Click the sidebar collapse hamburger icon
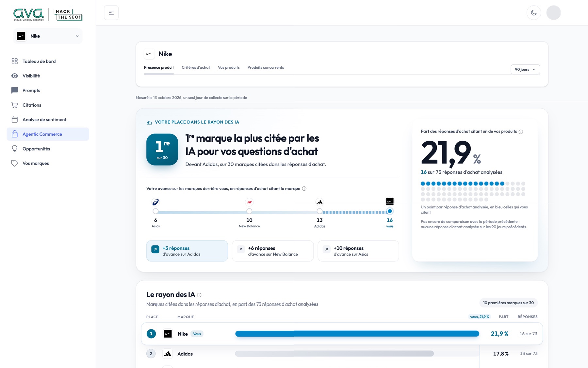Viewport: 588px width, 368px height. coord(111,13)
